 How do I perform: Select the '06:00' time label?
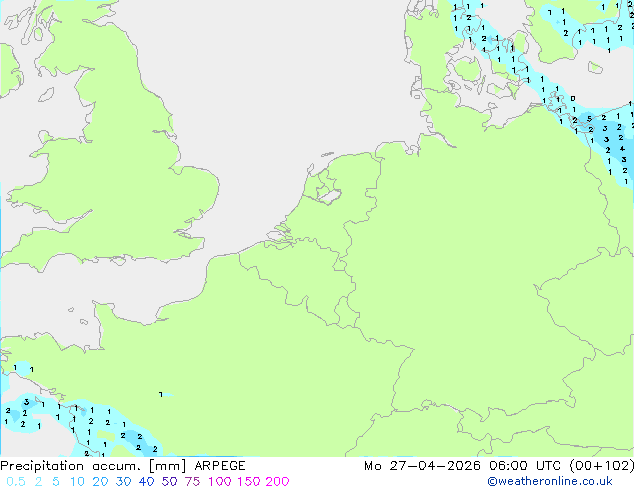[x=508, y=466]
